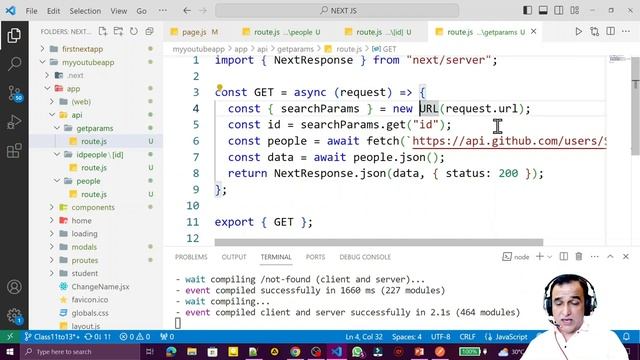Screen dimensions: 640x360
Task: Change UTF-8 file encoding
Action: [441, 337]
